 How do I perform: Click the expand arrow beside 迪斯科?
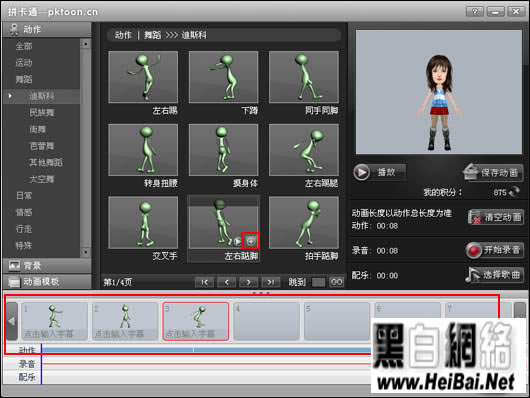coord(10,96)
